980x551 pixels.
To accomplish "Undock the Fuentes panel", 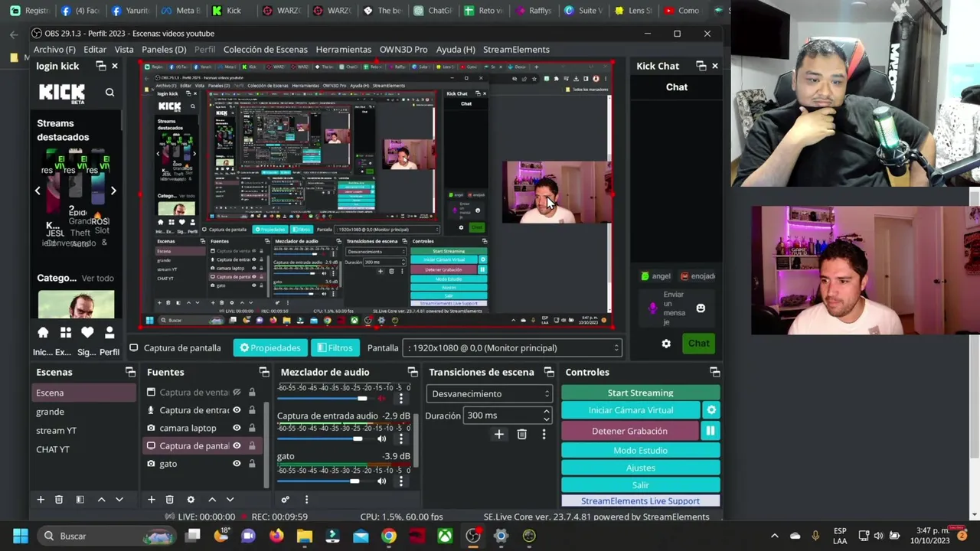I will (x=264, y=372).
